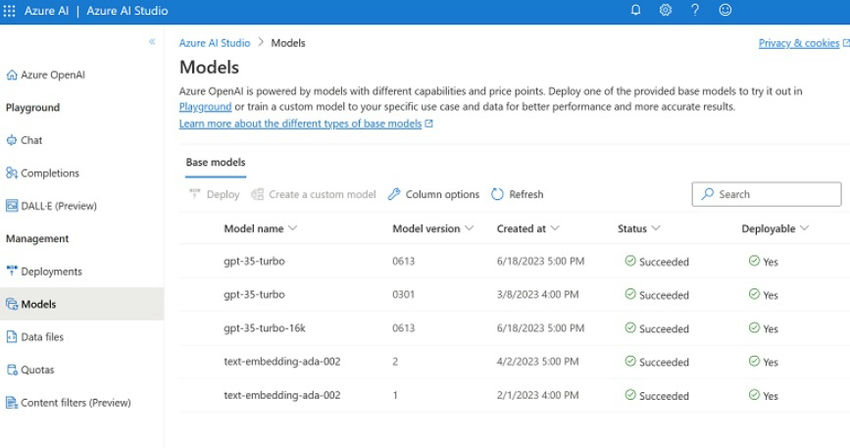Open the settings gear icon
The image size is (850, 448).
coord(665,10)
